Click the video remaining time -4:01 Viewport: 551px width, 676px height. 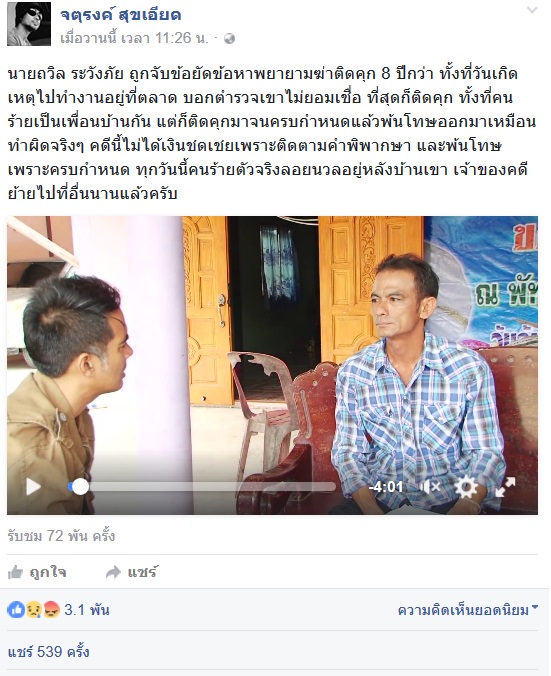pos(386,487)
